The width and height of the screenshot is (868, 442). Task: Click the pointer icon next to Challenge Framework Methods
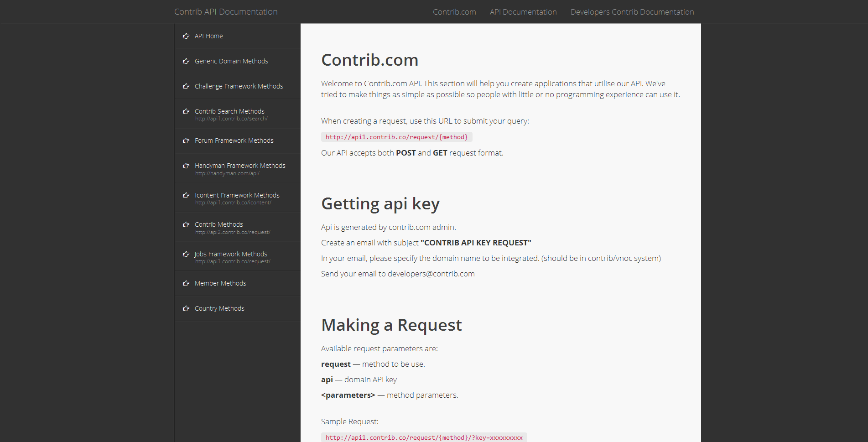tap(186, 86)
